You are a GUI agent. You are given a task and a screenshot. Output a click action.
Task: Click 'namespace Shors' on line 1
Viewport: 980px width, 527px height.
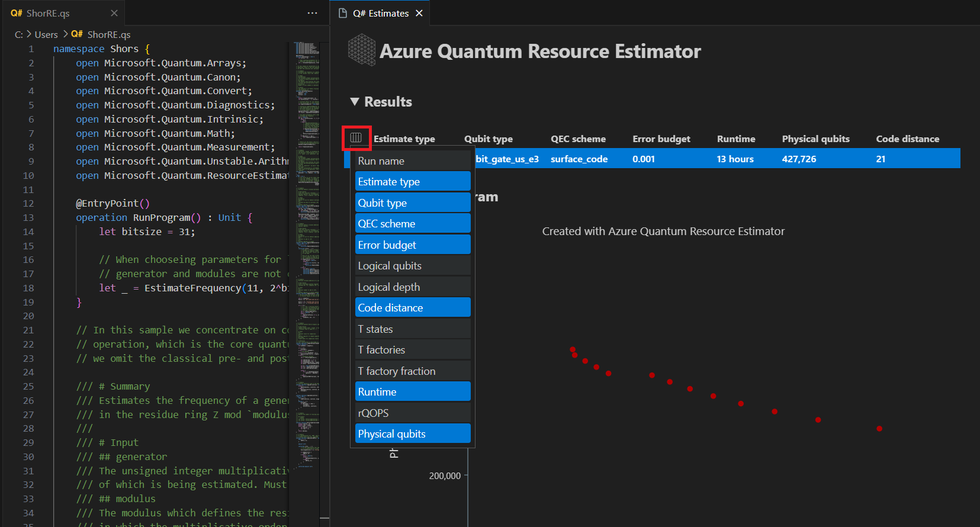coord(96,49)
